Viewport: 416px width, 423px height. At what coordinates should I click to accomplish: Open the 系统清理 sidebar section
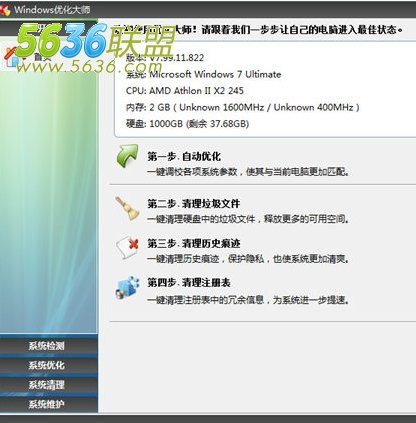click(46, 385)
